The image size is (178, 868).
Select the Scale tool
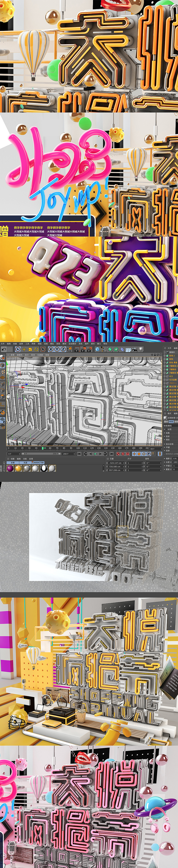tap(30, 349)
